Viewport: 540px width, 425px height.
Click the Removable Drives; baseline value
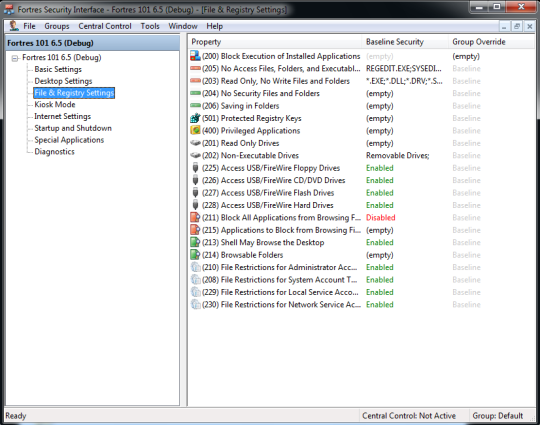pyautogui.click(x=397, y=155)
